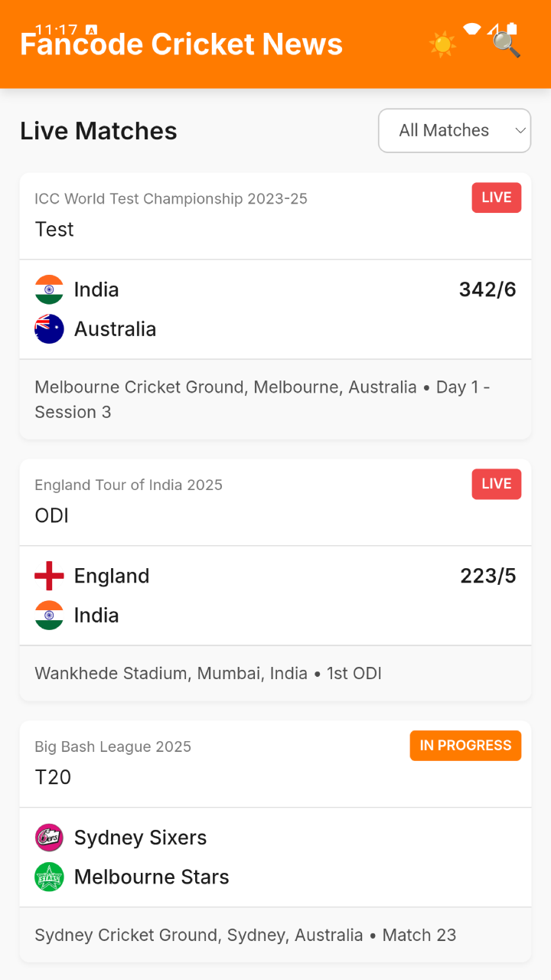The image size is (551, 980).
Task: Toggle the sun theme icon
Action: (x=443, y=44)
